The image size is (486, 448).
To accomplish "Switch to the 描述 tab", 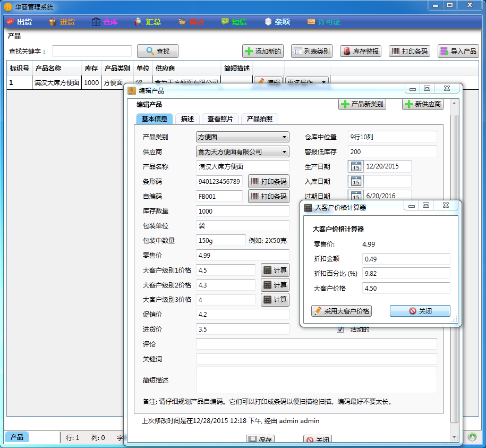I will [187, 119].
